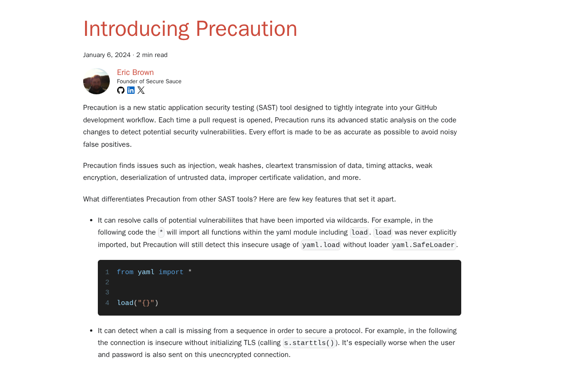Viewport: 588px width, 368px height.
Task: Click line number 4 in the code block
Action: click(107, 303)
